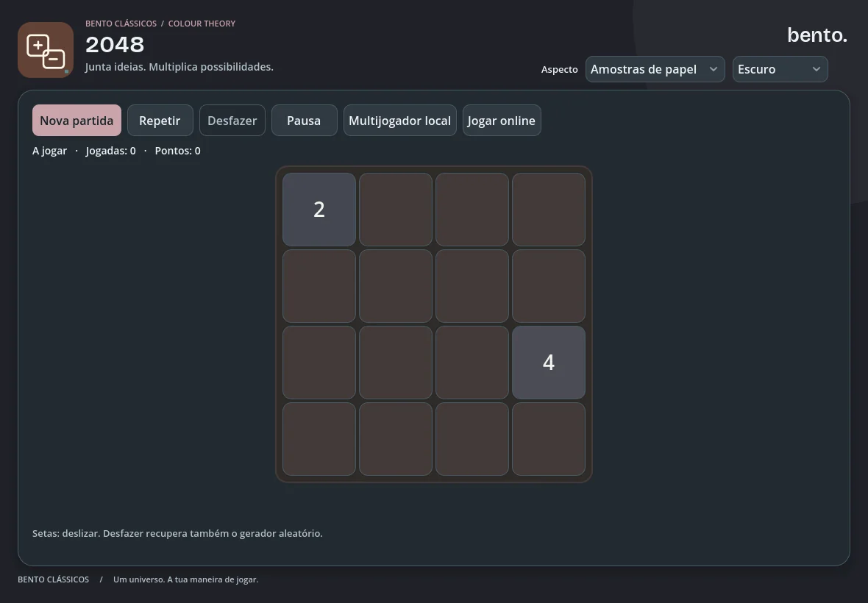Click the bento. brand logo

click(817, 35)
